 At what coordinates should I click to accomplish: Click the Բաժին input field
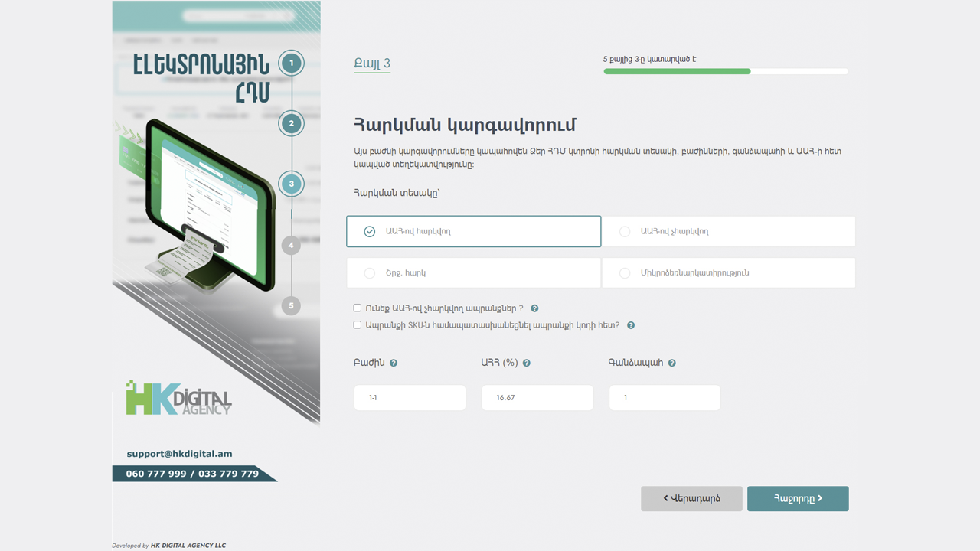(x=410, y=398)
